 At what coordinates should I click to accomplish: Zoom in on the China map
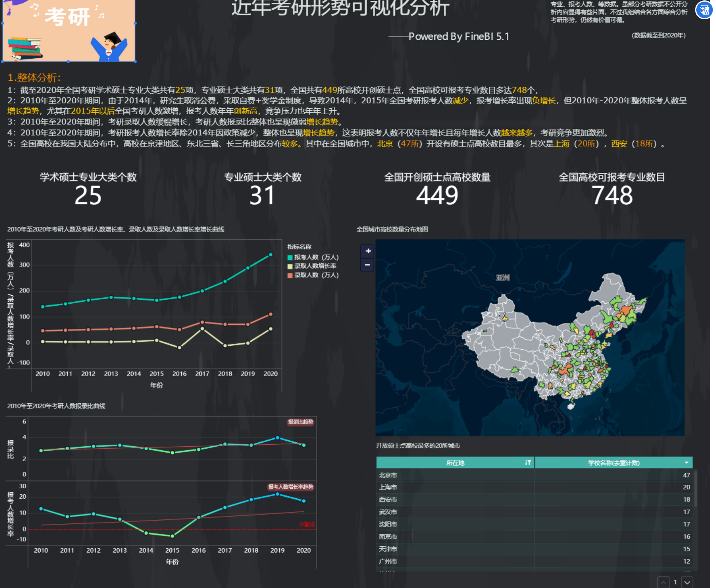point(368,251)
